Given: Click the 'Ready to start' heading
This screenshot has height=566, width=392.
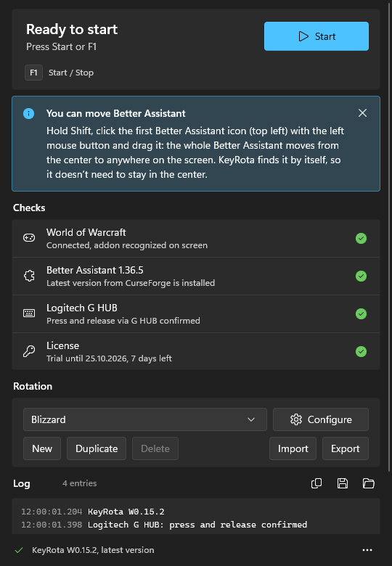Looking at the screenshot, I should 72,29.
